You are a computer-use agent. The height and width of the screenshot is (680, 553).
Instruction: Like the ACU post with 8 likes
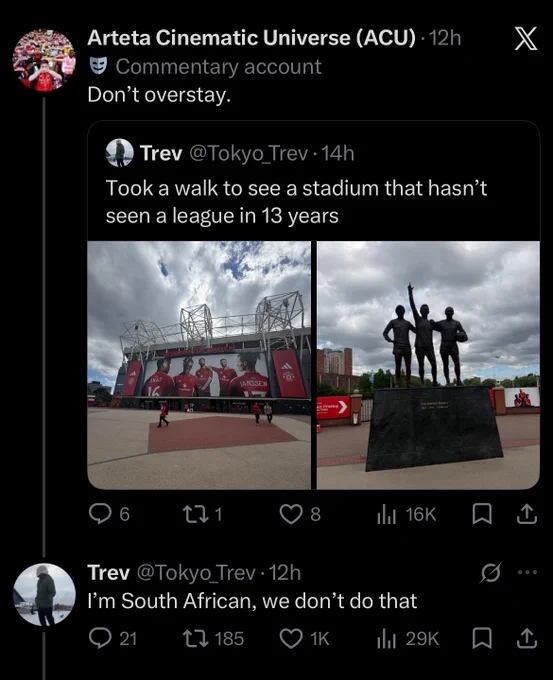tap(300, 514)
